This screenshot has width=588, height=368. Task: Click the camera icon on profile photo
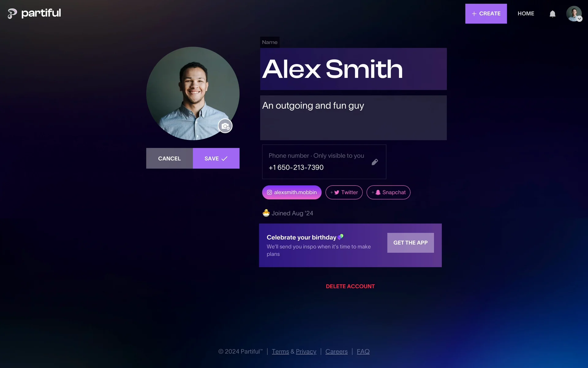(225, 126)
